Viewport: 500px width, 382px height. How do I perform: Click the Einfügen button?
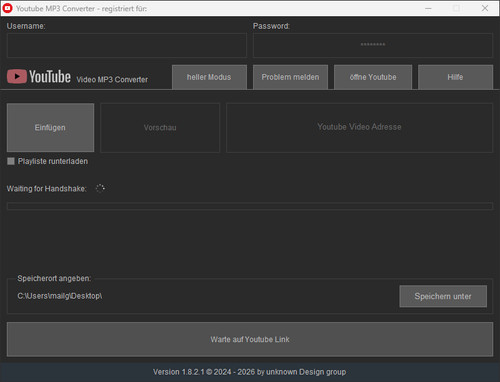coord(50,127)
